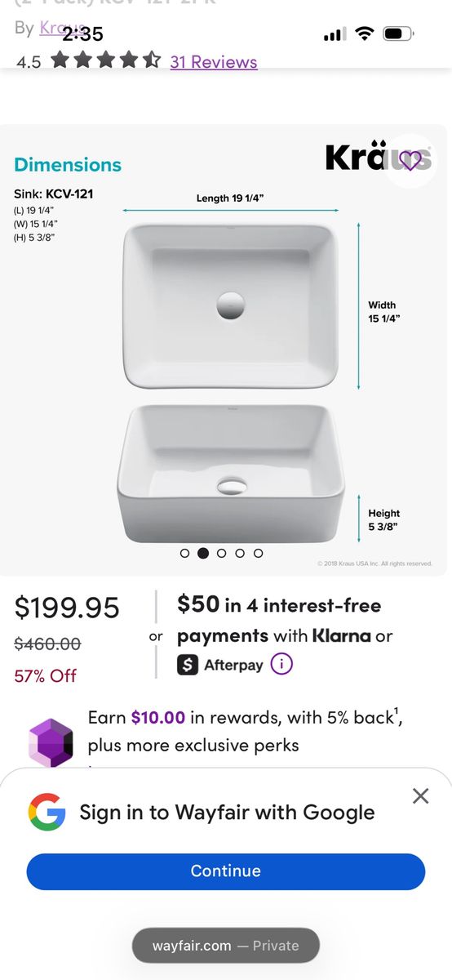Tap the star rating icons
452x980 pixels.
[x=105, y=60]
